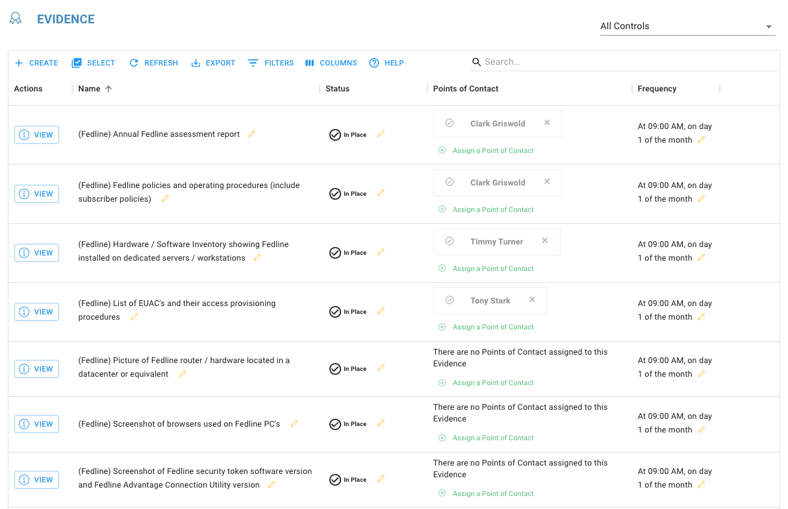
Task: Click the pencil icon next to Screenshot of browsers name
Action: [x=294, y=424]
